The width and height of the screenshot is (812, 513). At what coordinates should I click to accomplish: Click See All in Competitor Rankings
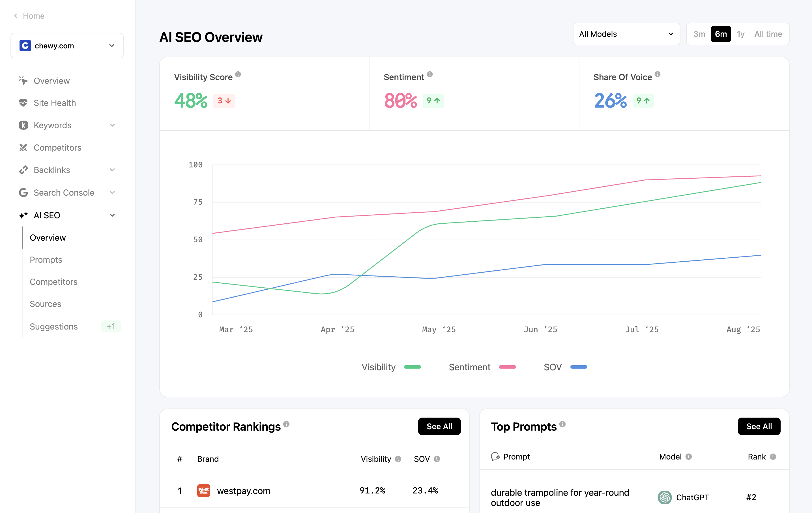(x=439, y=426)
